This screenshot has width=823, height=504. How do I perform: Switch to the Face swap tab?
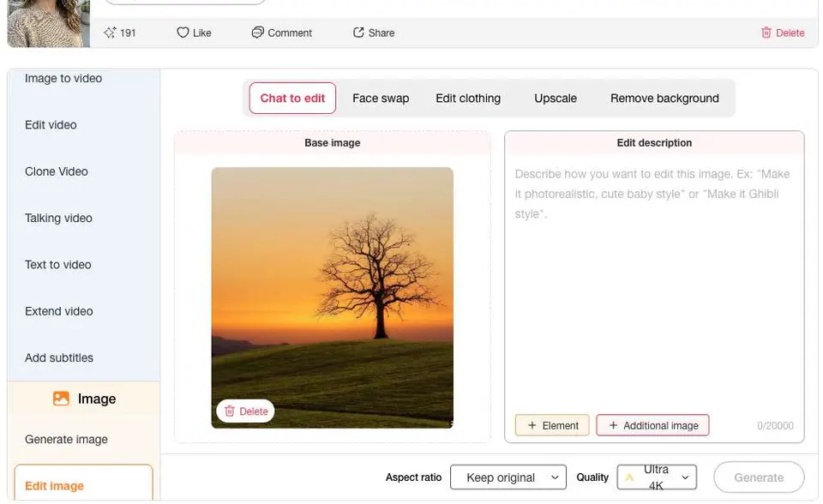[x=381, y=99]
